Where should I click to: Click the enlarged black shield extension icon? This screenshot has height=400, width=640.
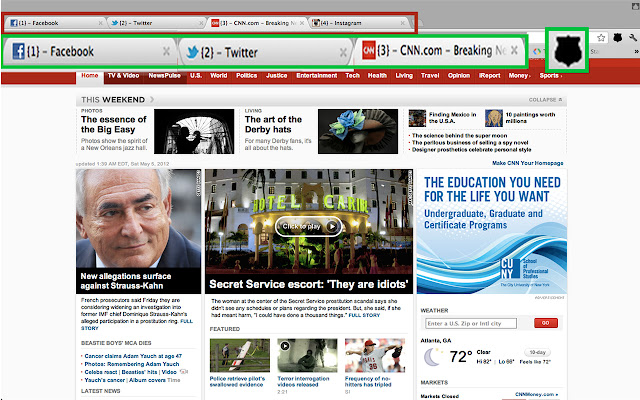[567, 50]
